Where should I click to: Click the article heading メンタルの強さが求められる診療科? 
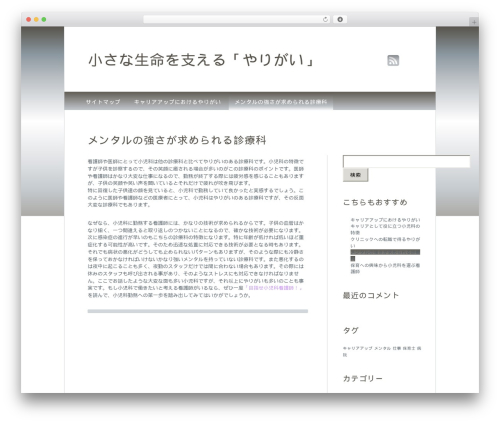click(x=177, y=140)
